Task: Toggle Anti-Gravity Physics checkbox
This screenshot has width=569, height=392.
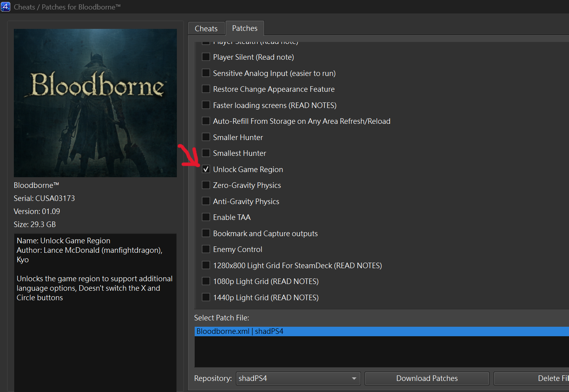Action: point(206,201)
